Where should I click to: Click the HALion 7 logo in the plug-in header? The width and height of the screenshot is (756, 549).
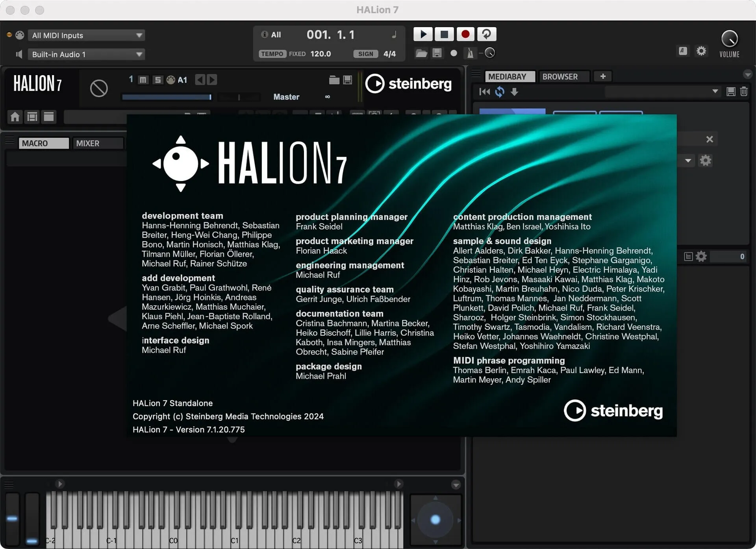(38, 83)
